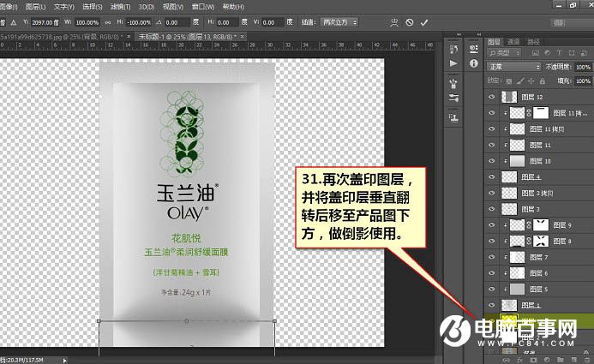Click lock all padlock icon
Image resolution: width=594 pixels, height=364 pixels.
click(x=542, y=81)
